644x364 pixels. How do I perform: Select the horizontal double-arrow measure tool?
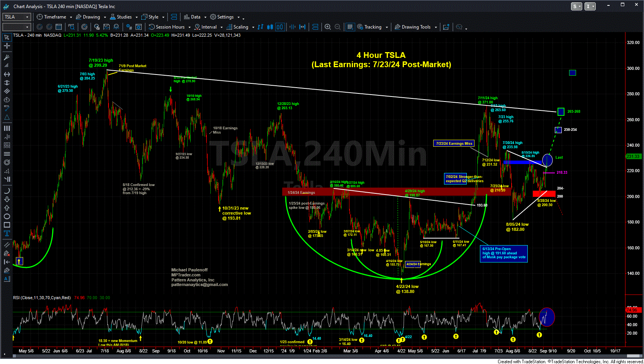tap(7, 74)
